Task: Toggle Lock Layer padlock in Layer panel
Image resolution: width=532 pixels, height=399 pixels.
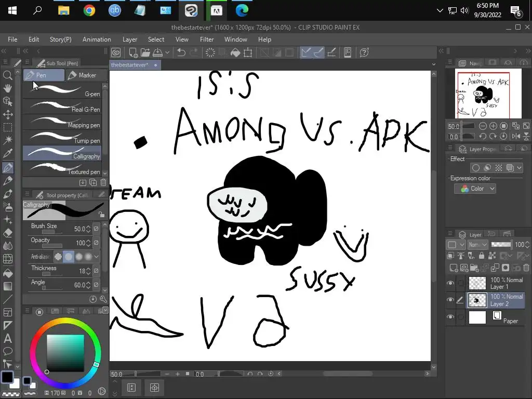Action: pos(482,256)
